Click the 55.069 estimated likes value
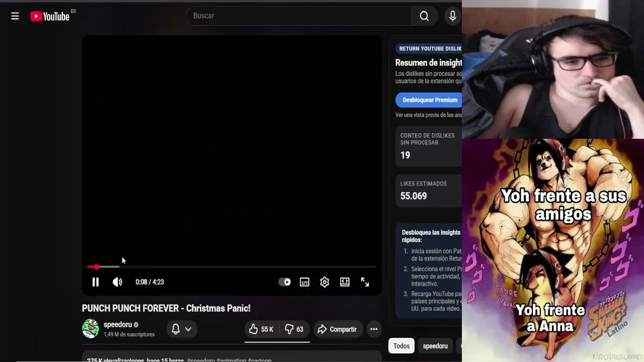Screen dimensions: 644x362 pyautogui.click(x=414, y=196)
